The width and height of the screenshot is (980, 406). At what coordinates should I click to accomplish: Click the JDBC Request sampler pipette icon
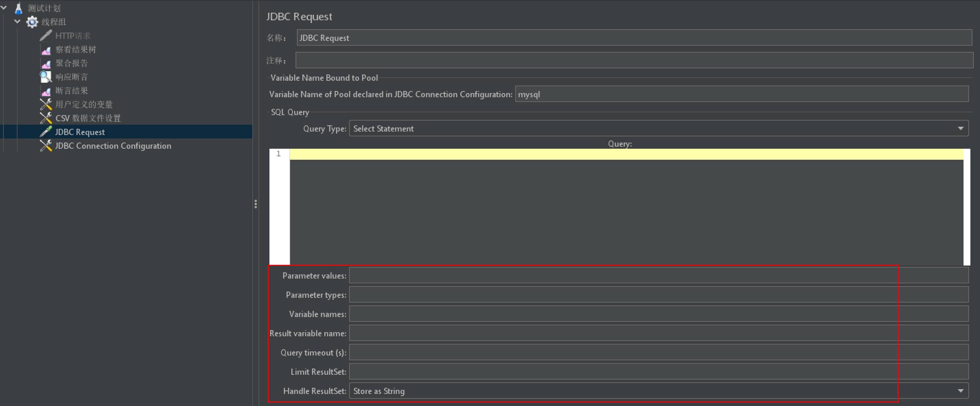click(x=46, y=132)
